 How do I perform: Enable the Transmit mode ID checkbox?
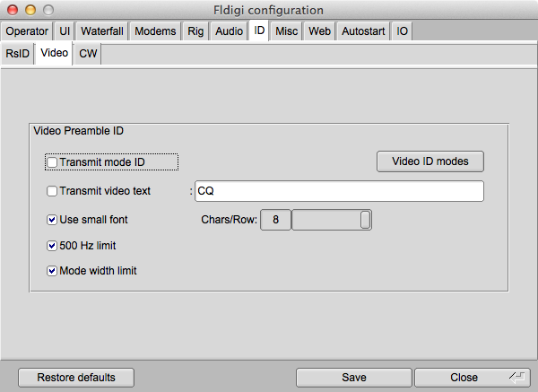[52, 162]
